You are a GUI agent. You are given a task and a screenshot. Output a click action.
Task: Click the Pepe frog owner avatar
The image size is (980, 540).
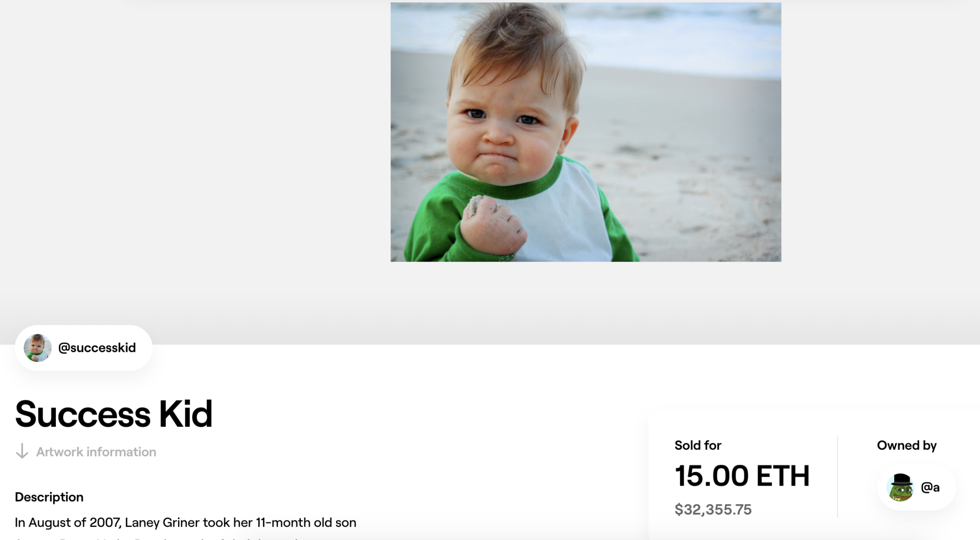click(x=901, y=488)
